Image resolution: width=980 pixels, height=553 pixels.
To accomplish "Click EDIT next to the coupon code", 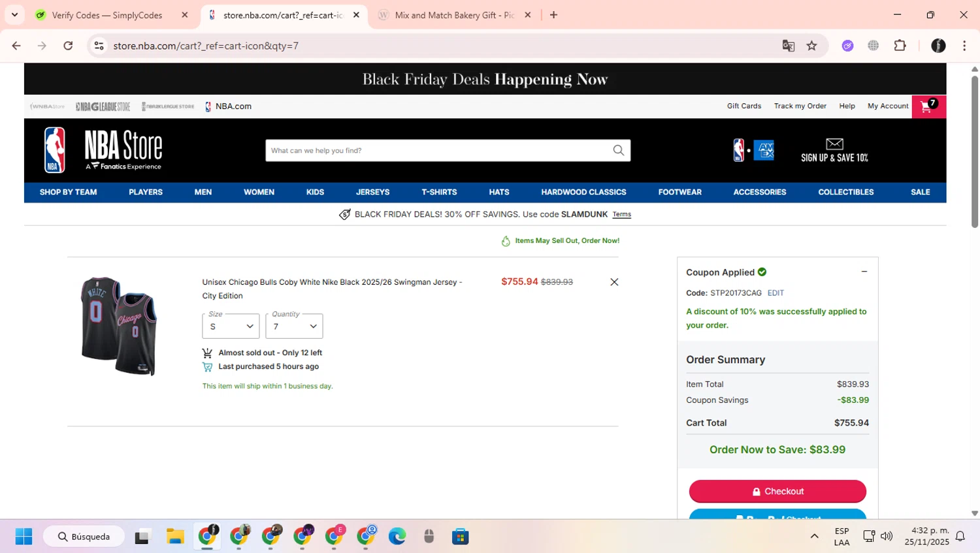I will 776,293.
